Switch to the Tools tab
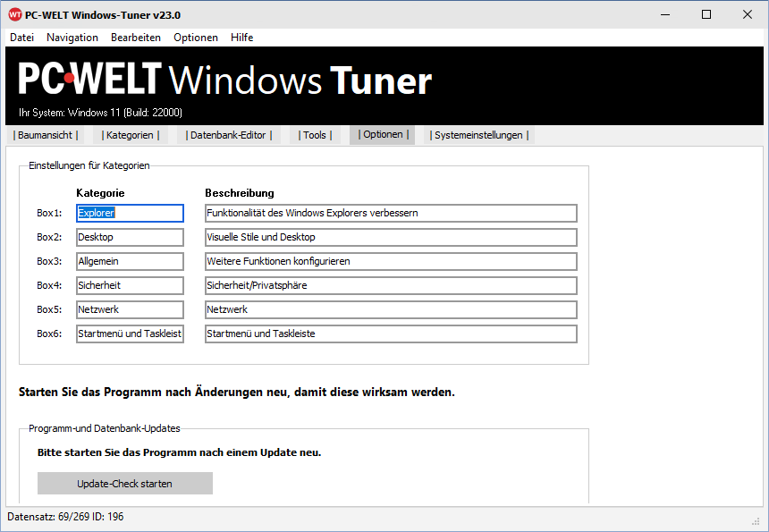This screenshot has height=532, width=769. point(315,135)
